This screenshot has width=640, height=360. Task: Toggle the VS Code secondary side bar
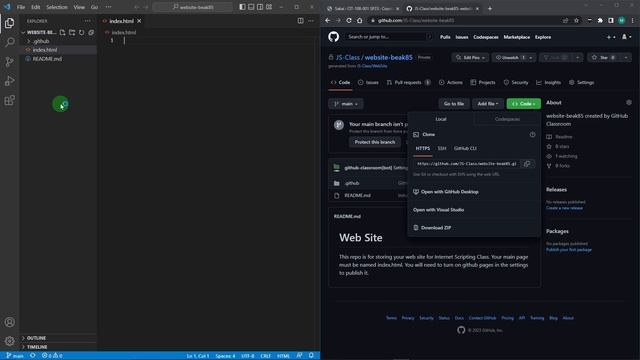tap(260, 7)
